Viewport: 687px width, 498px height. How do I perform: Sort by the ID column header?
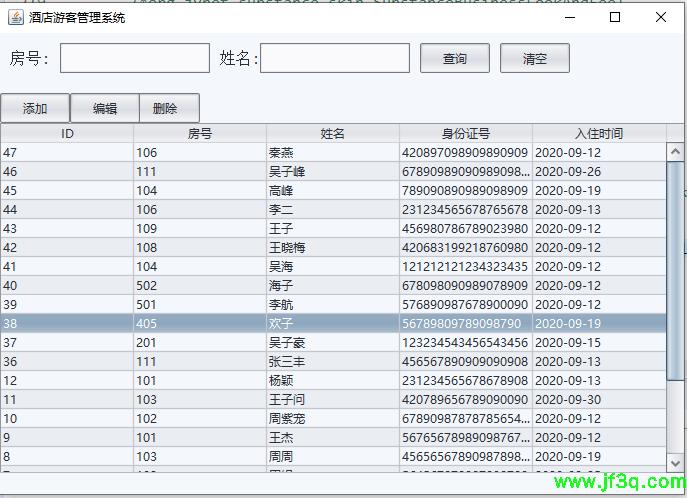pos(67,133)
